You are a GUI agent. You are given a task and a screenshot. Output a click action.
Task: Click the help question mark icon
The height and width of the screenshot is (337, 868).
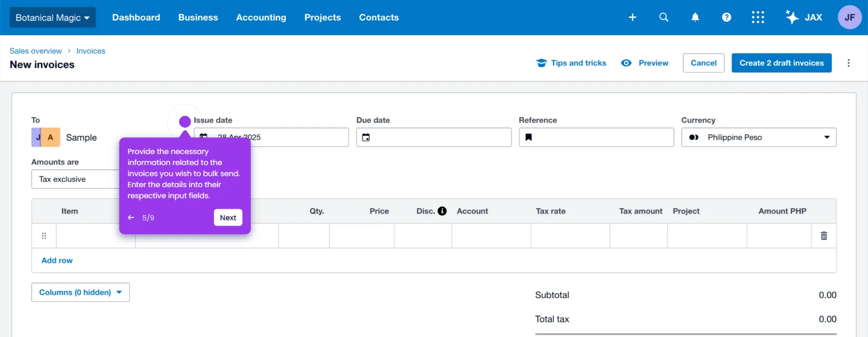(726, 17)
